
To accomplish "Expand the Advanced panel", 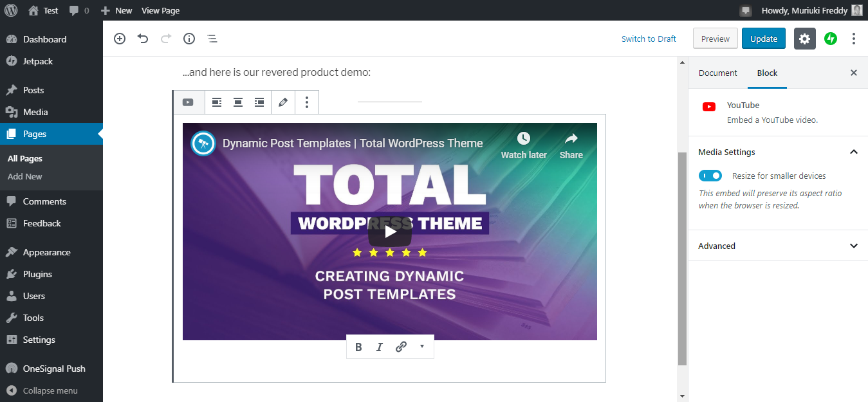I will point(854,246).
